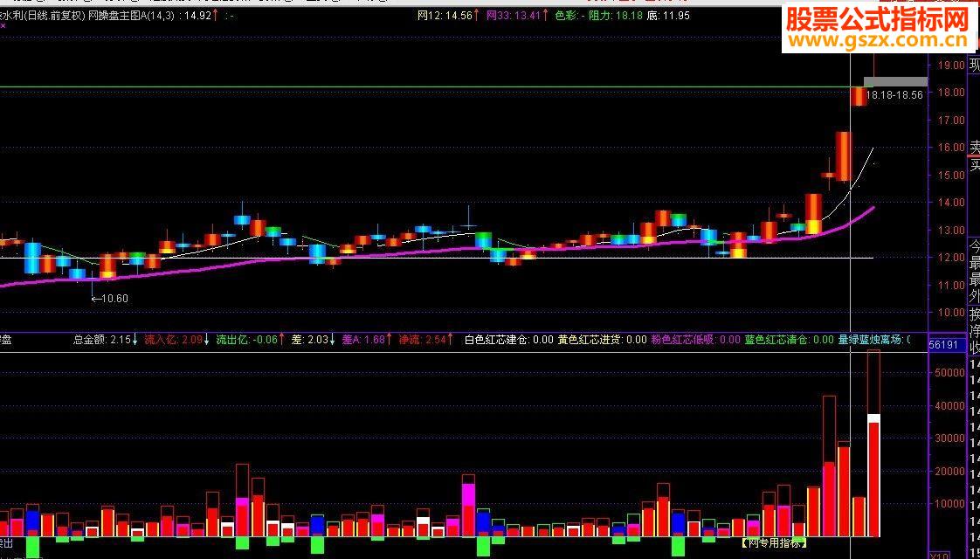Viewport: 980px width, 559px height.
Task: Click the 白色红芯建仓: 0.00 legend
Action: [509, 340]
